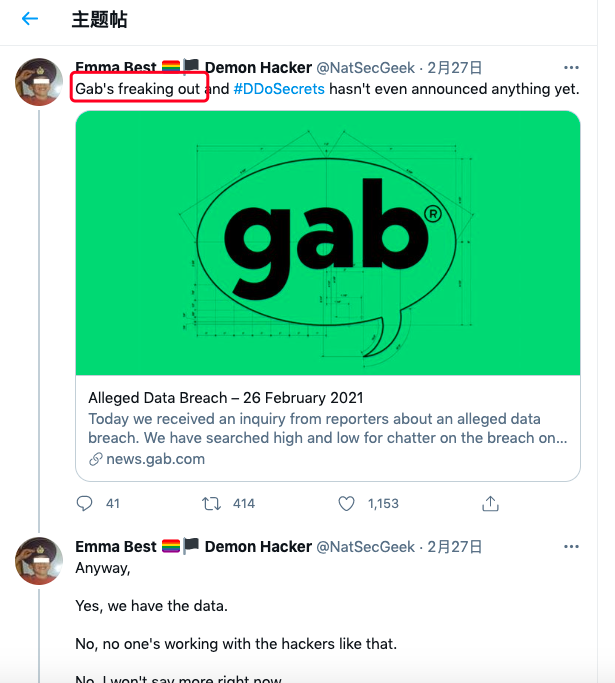Go back with the blue arrow icon
This screenshot has height=683, width=615.
[30, 19]
